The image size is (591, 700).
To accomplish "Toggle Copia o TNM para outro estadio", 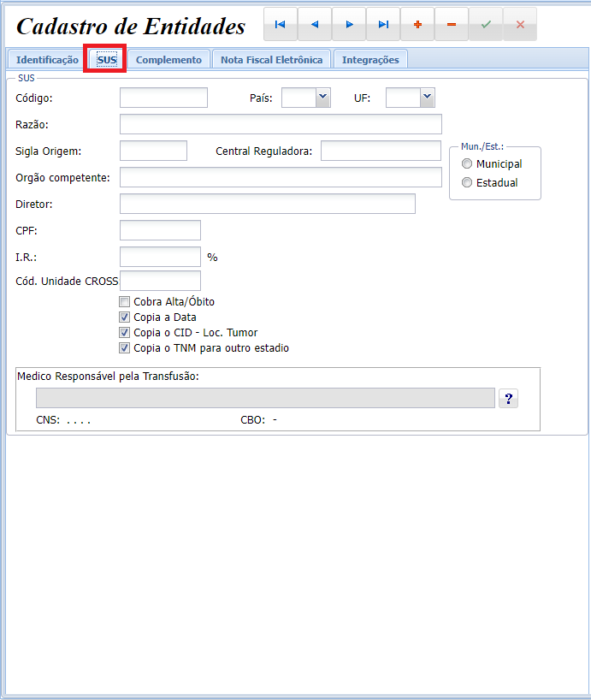I will pos(125,348).
